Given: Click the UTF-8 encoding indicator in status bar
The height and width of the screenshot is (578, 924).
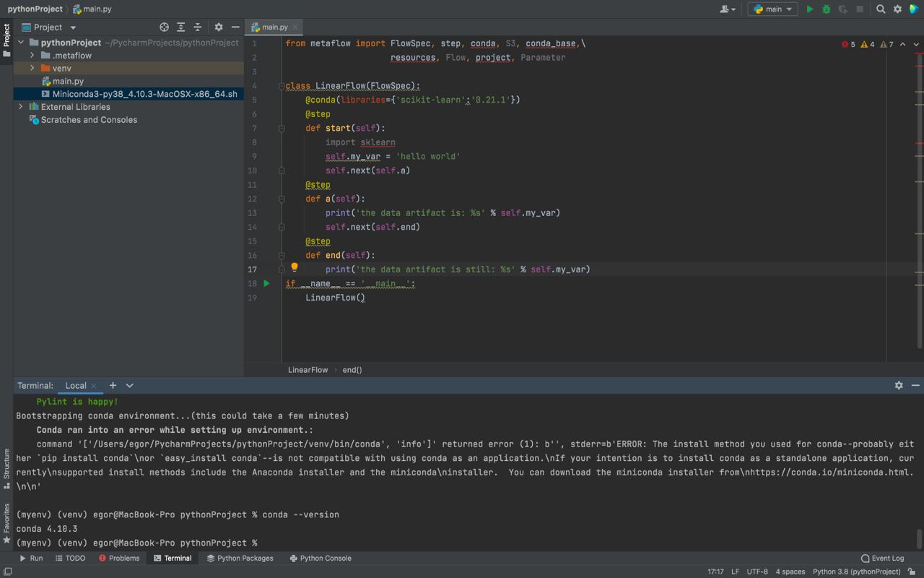Looking at the screenshot, I should click(757, 571).
